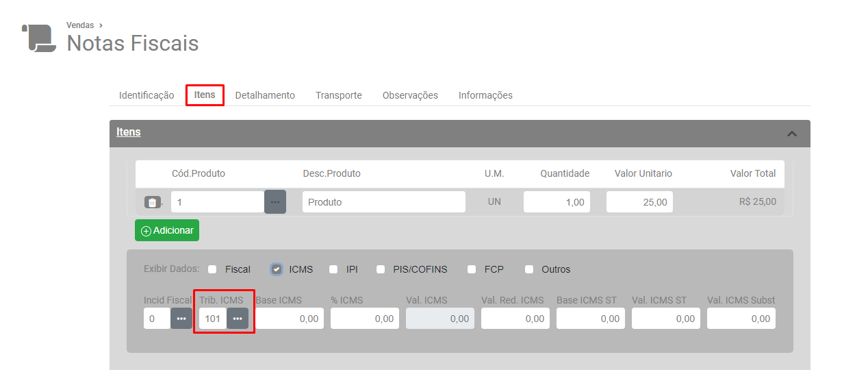Open Trib. ICMS lookup ellipsis button

coord(238,319)
